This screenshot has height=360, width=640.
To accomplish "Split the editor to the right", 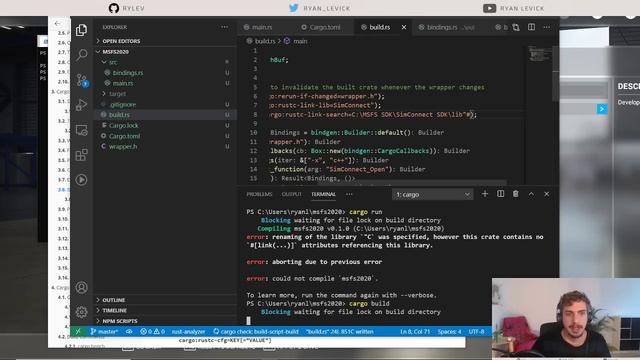I will tap(531, 27).
